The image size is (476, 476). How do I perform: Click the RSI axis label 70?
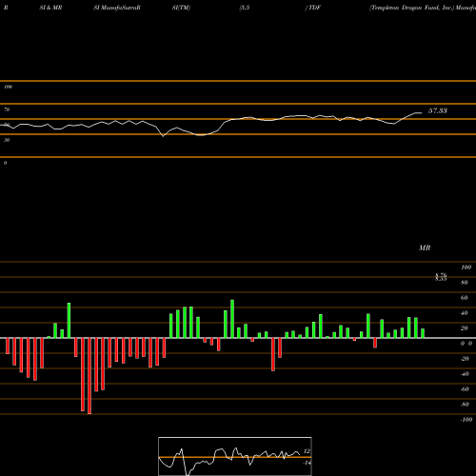[7, 109]
